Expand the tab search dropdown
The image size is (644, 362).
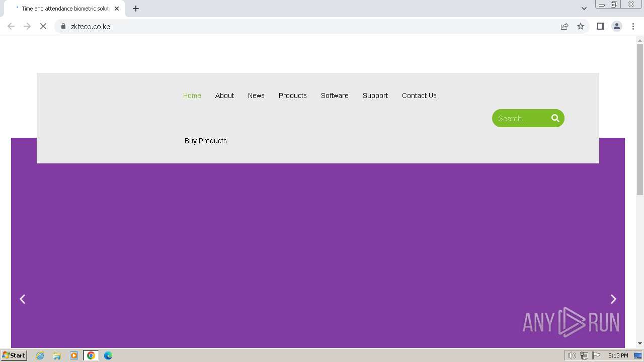[x=584, y=9]
